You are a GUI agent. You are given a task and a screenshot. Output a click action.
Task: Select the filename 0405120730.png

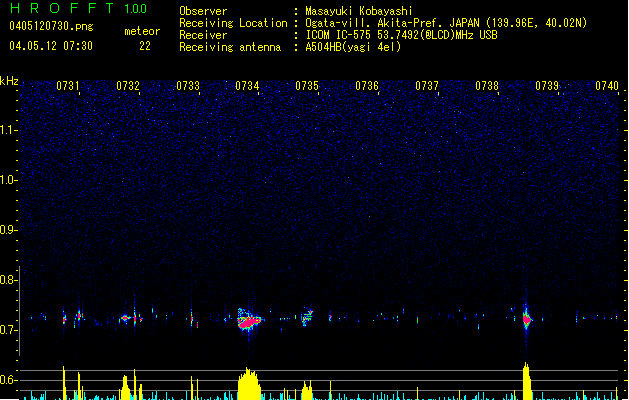[51, 26]
